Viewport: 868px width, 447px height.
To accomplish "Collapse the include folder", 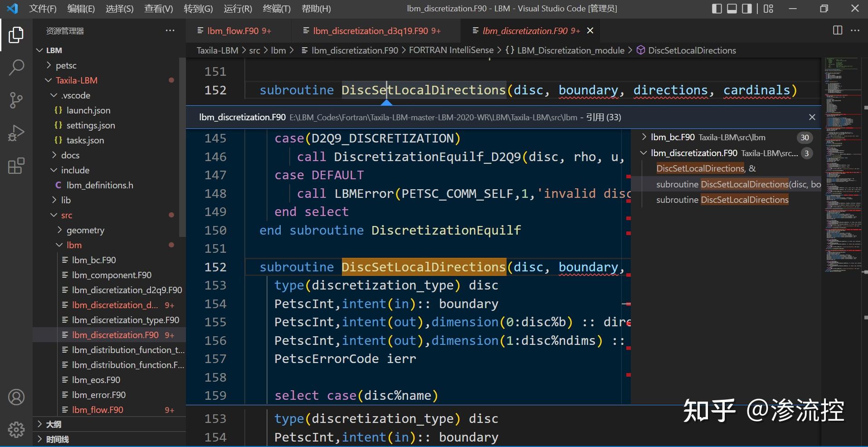I will [75, 170].
